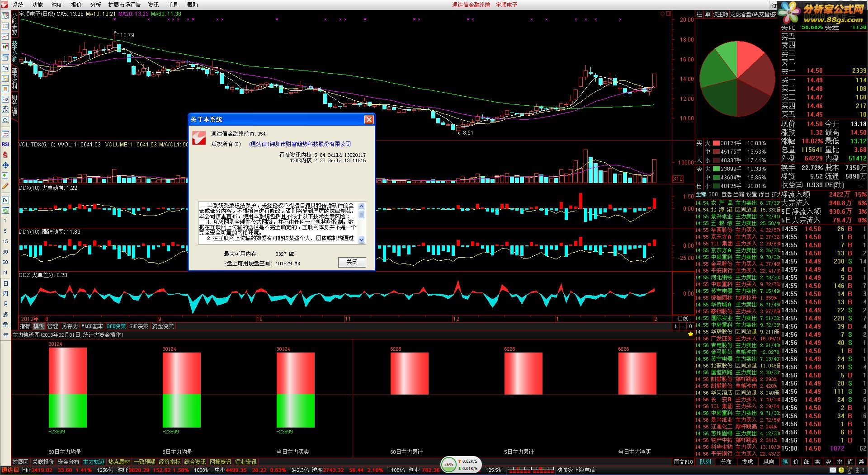This screenshot has width=868, height=475.
Task: Click the green arrow export icon
Action: coord(5,175)
